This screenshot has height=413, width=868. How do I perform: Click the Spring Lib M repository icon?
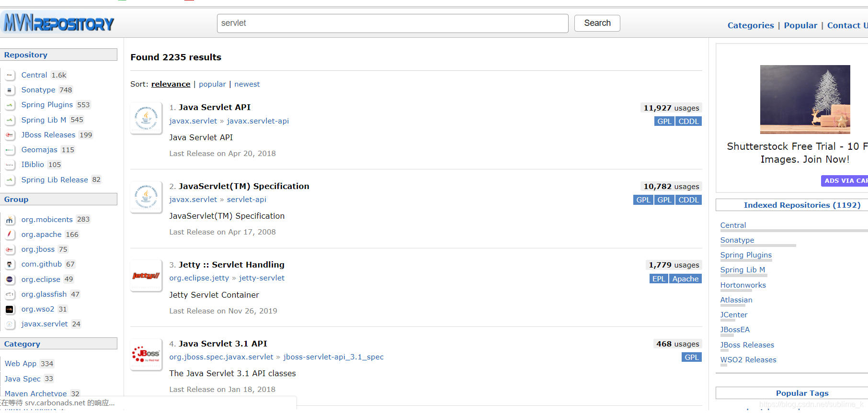click(x=10, y=120)
